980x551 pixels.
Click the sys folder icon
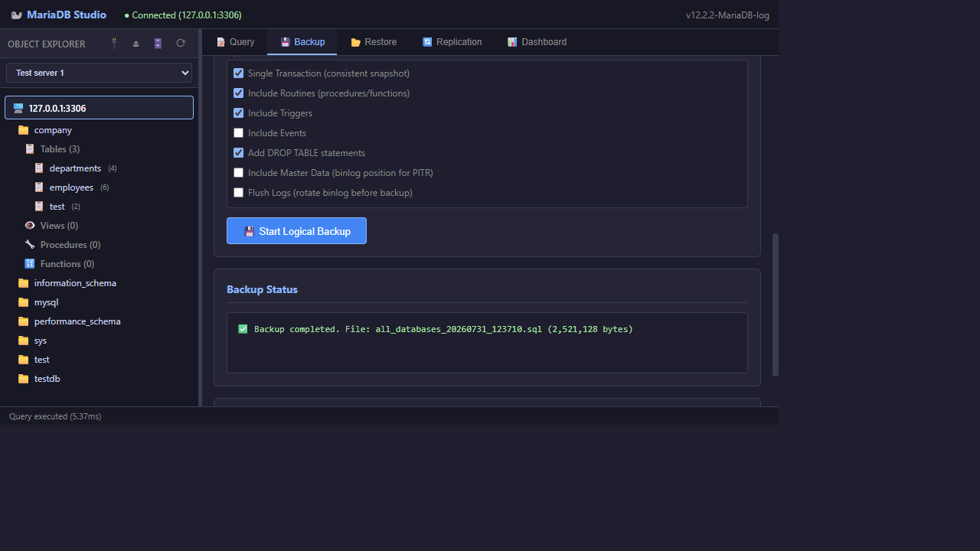pyautogui.click(x=24, y=341)
